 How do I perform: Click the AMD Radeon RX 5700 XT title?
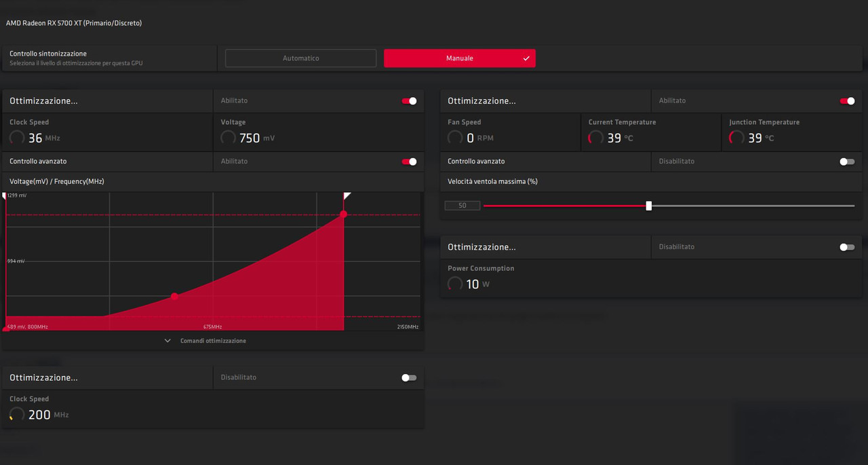coord(74,23)
